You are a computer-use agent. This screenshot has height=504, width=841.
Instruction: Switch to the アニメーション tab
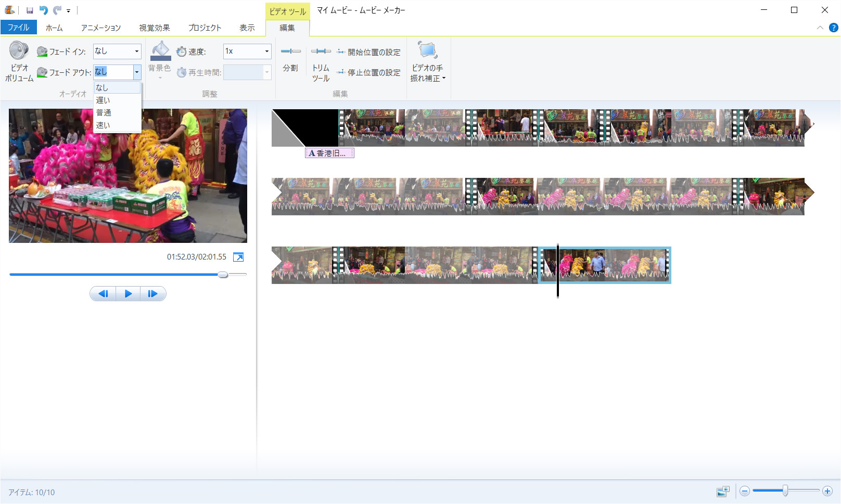(100, 28)
